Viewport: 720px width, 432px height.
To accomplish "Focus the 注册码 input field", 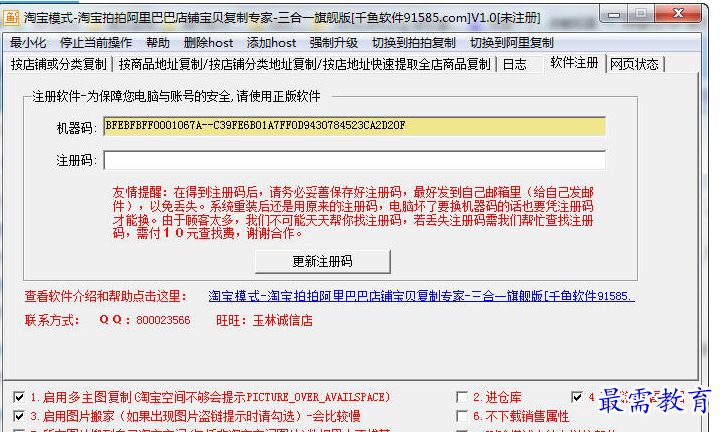I will (x=354, y=160).
